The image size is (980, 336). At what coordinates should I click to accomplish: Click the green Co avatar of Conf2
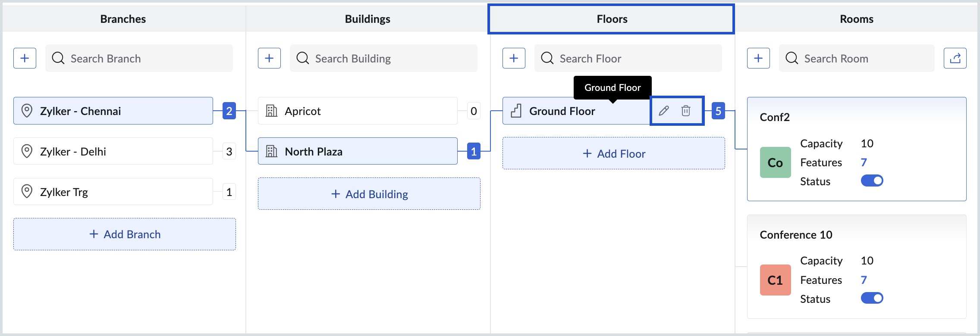pos(775,162)
